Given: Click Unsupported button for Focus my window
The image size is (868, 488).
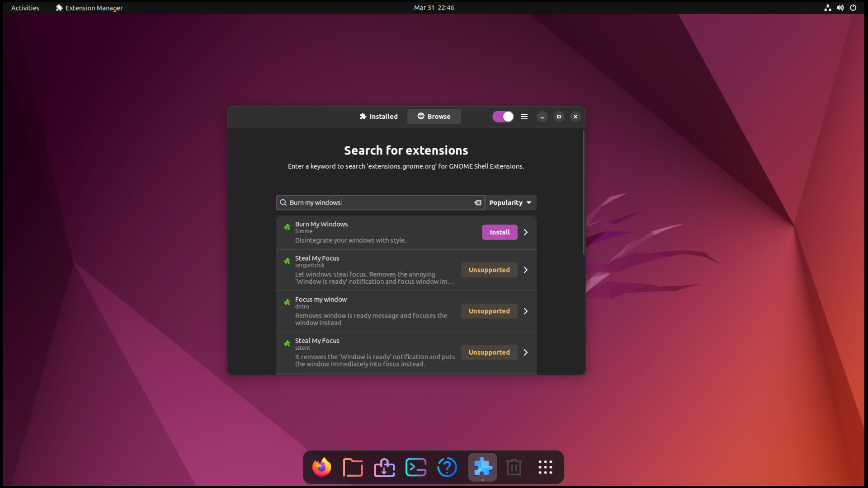Looking at the screenshot, I should [489, 311].
